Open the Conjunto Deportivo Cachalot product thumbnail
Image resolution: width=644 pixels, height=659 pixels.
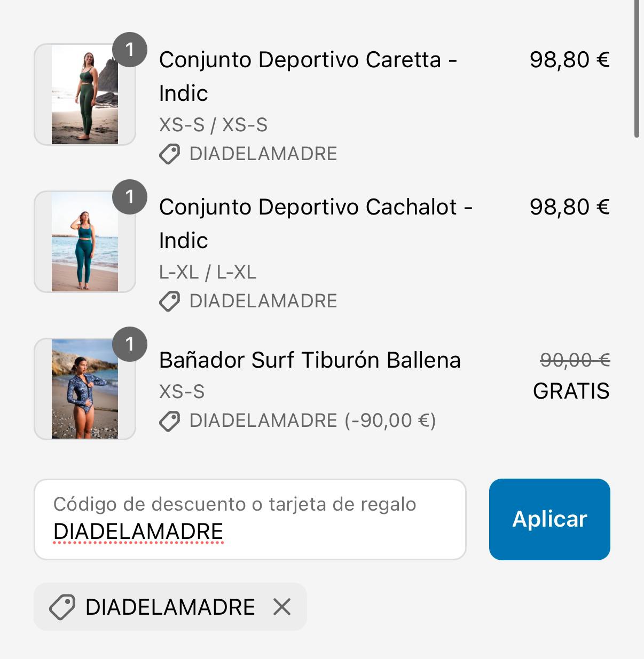[x=85, y=242]
